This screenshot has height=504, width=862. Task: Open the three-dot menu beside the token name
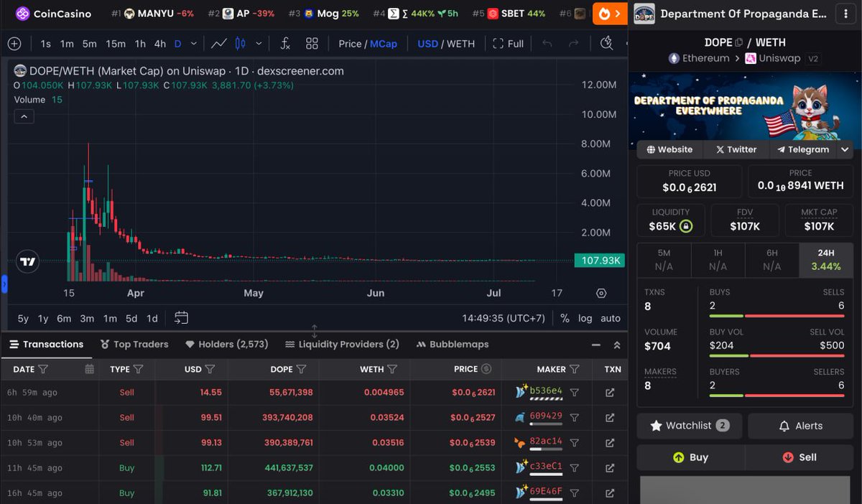[x=845, y=14]
